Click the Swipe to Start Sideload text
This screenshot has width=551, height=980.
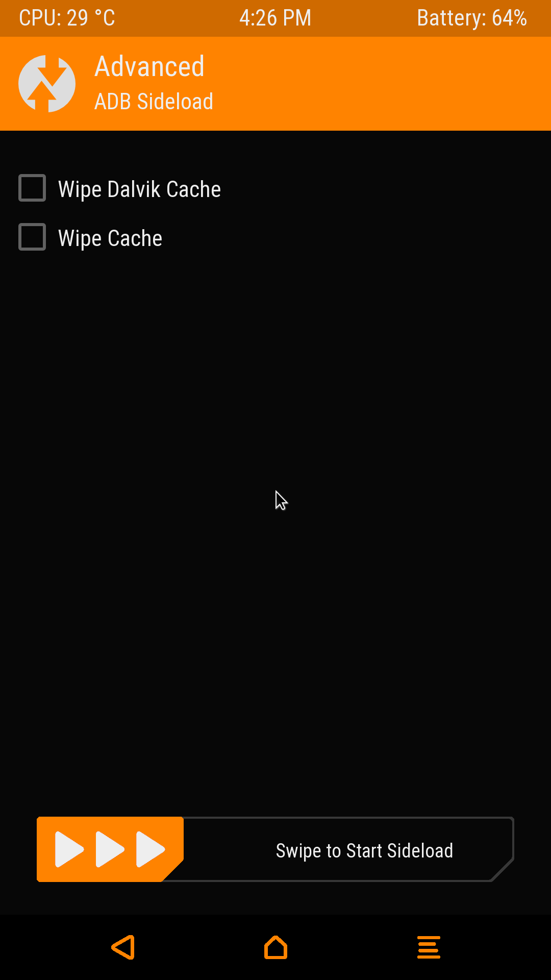364,851
